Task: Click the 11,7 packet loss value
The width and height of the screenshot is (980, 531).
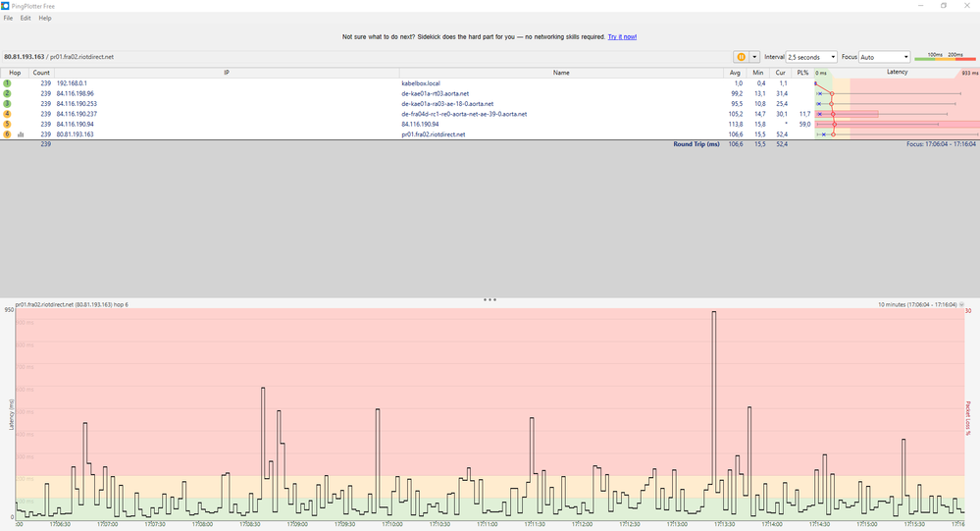Action: coord(804,114)
